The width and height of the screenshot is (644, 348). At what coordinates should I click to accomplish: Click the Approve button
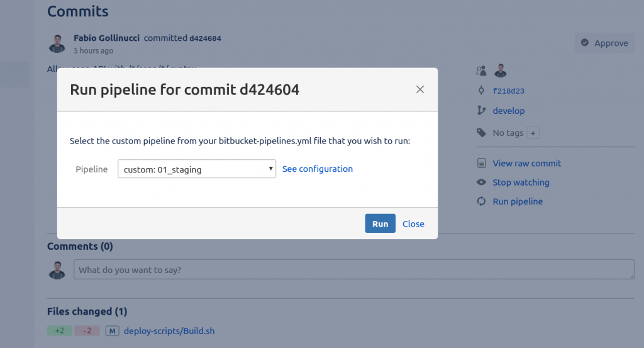click(x=604, y=43)
